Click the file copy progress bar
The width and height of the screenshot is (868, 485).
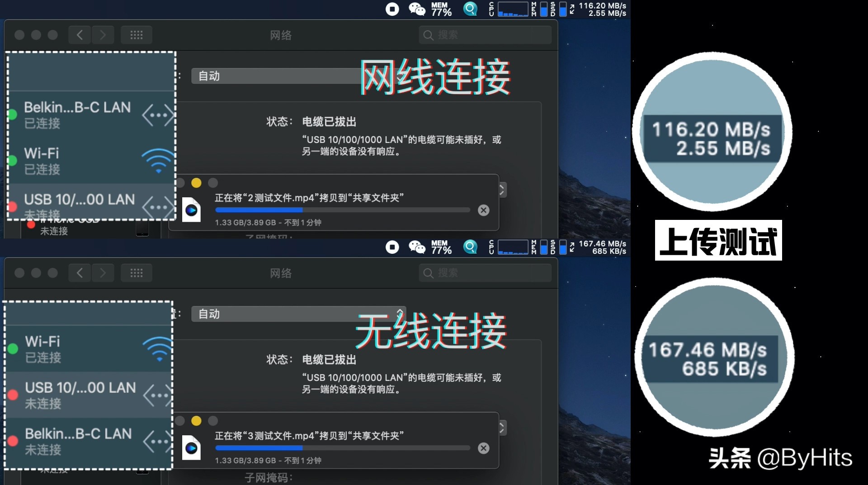[342, 210]
